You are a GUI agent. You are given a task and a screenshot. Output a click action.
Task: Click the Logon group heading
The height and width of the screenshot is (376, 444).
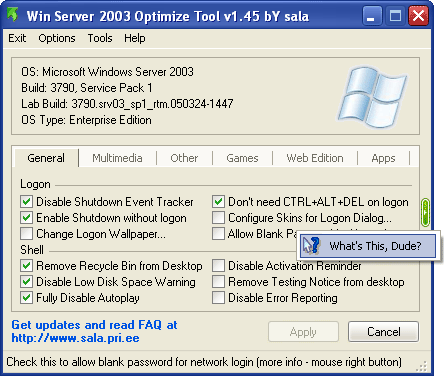35,184
